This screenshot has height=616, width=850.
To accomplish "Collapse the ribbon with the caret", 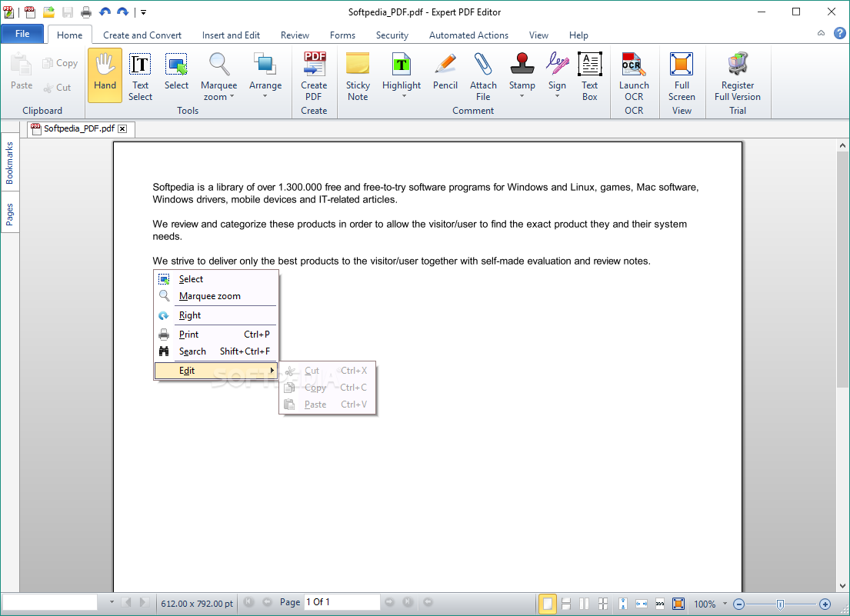I will pyautogui.click(x=822, y=33).
